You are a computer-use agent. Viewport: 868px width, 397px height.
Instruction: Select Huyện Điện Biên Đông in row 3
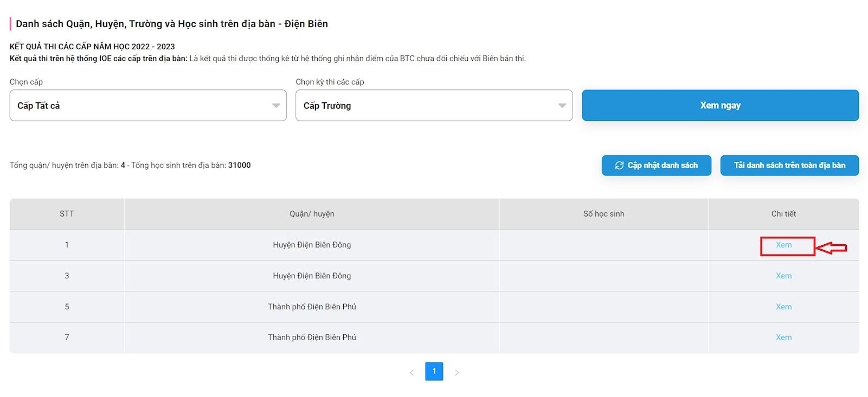pyautogui.click(x=312, y=276)
